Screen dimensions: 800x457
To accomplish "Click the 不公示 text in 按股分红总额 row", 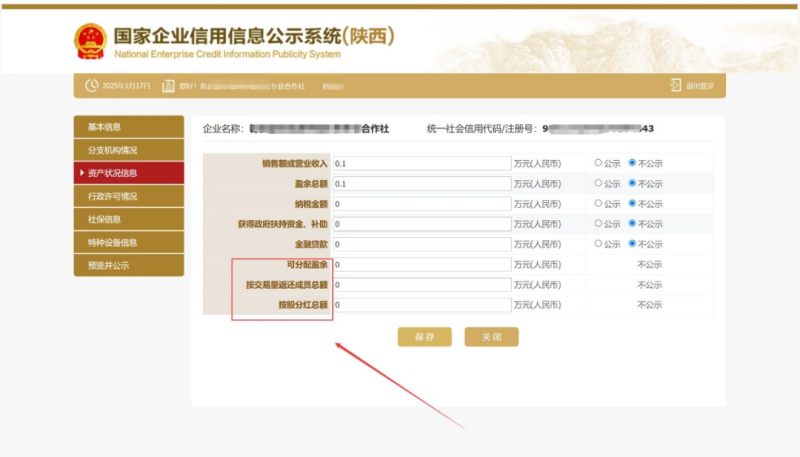I will (649, 305).
